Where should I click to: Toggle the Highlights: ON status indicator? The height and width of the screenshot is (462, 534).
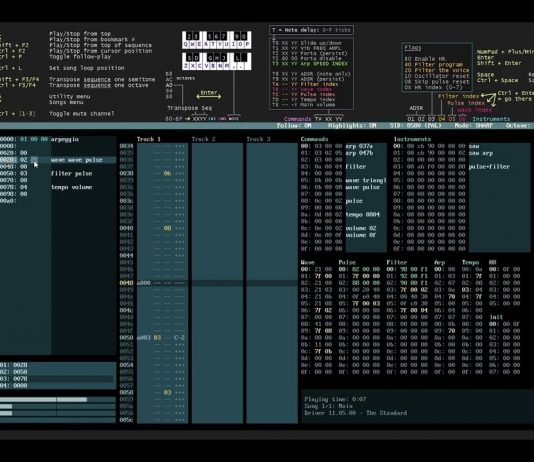(x=352, y=126)
